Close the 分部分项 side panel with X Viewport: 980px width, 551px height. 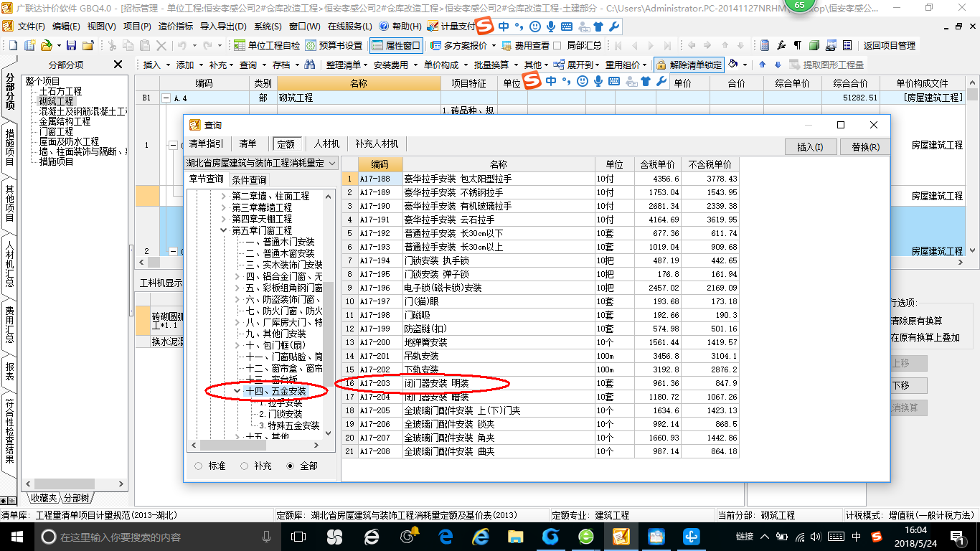[118, 65]
